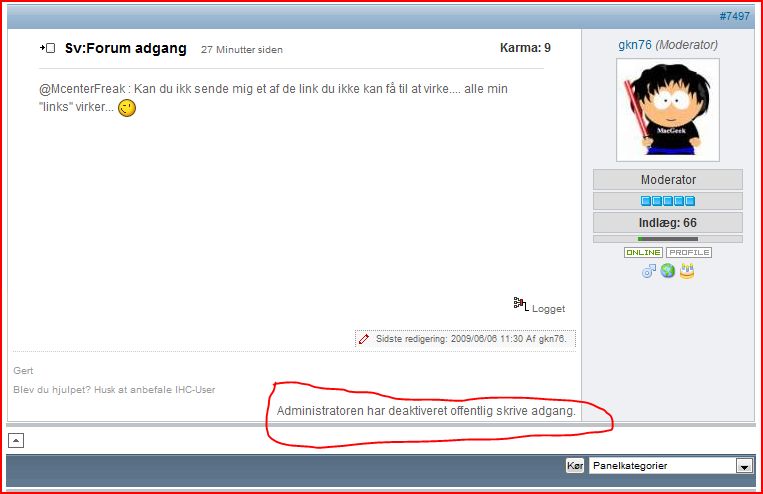Viewport: 763px width, 494px height.
Task: Click the post anchor icon before Sv:Forum adgang
Action: [x=47, y=48]
